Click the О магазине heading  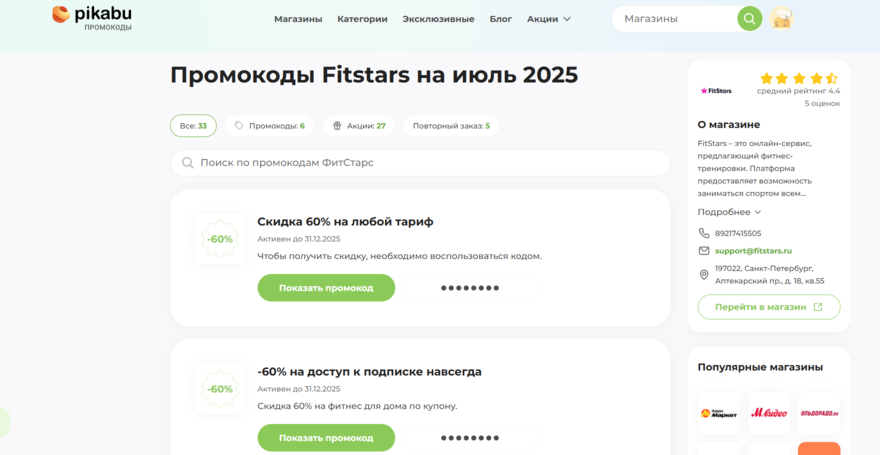pyautogui.click(x=728, y=125)
